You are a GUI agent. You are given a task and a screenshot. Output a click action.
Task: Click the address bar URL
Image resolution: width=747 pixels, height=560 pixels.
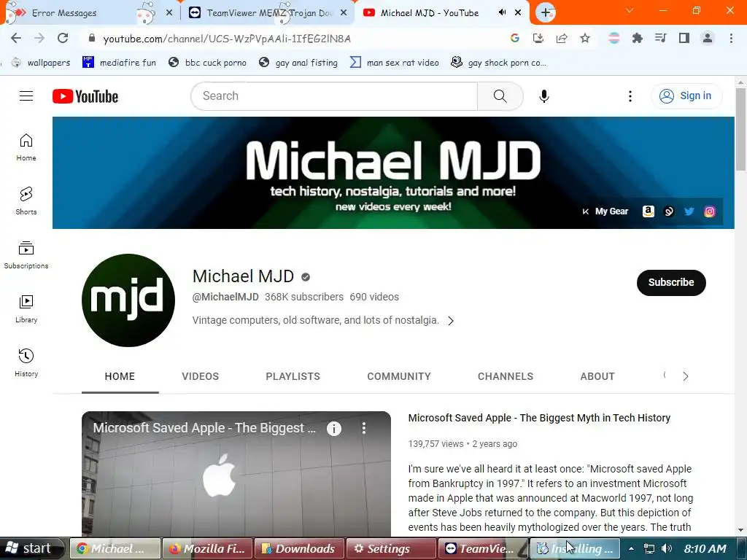[x=227, y=39]
